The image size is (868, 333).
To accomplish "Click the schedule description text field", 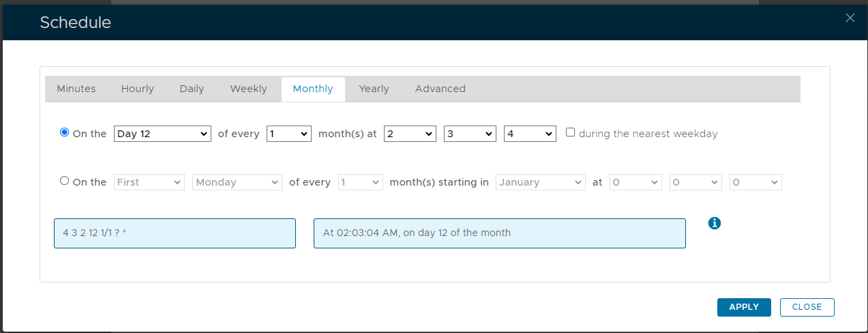I will tap(499, 233).
